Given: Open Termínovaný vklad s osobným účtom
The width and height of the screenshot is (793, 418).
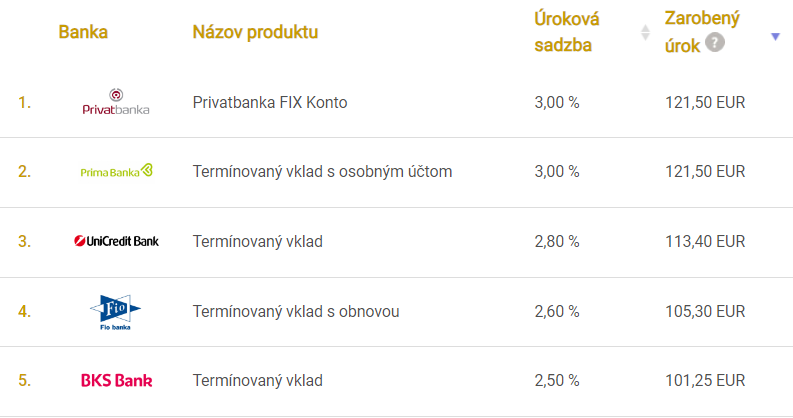Looking at the screenshot, I should (322, 172).
